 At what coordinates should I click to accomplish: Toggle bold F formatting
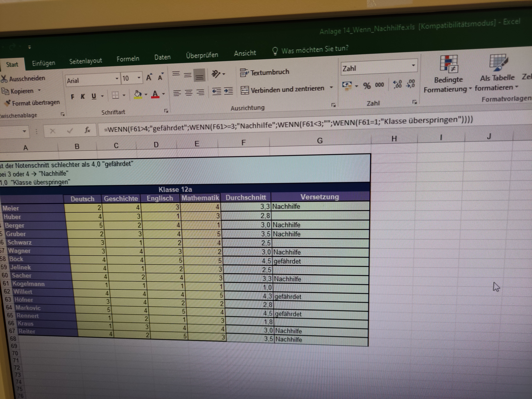[x=72, y=97]
